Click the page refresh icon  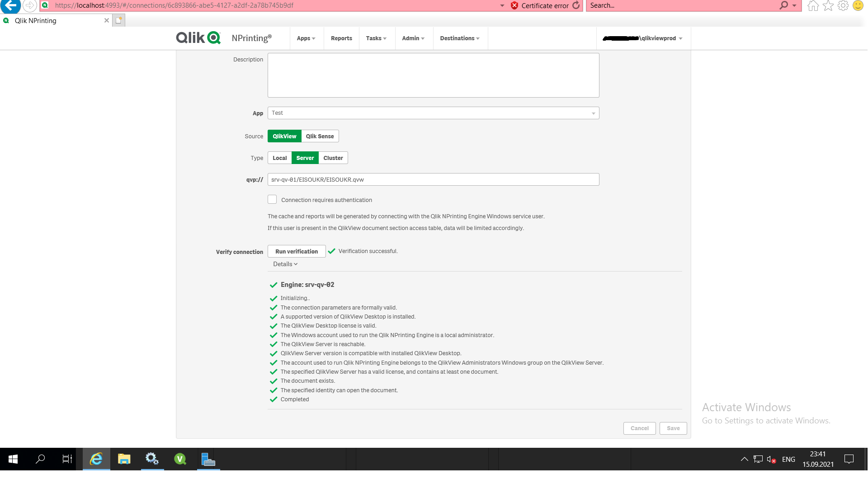576,5
